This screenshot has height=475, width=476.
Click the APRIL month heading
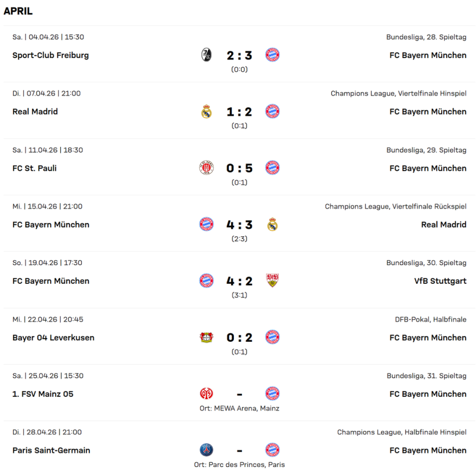click(18, 11)
